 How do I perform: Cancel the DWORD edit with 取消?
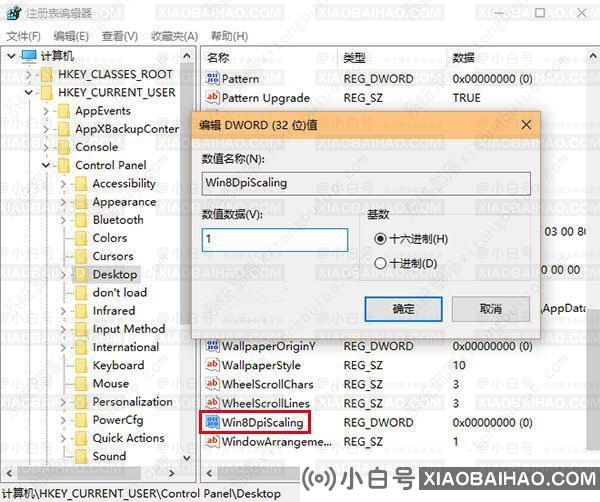(491, 309)
